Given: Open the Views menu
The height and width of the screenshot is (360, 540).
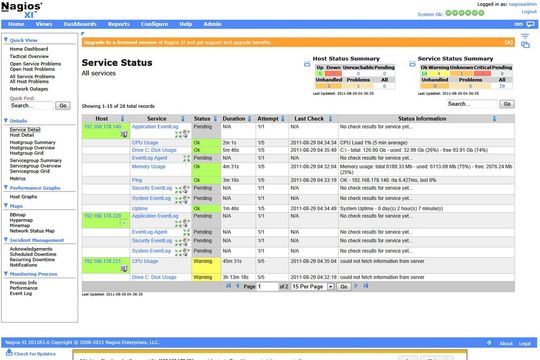Looking at the screenshot, I should [x=44, y=24].
